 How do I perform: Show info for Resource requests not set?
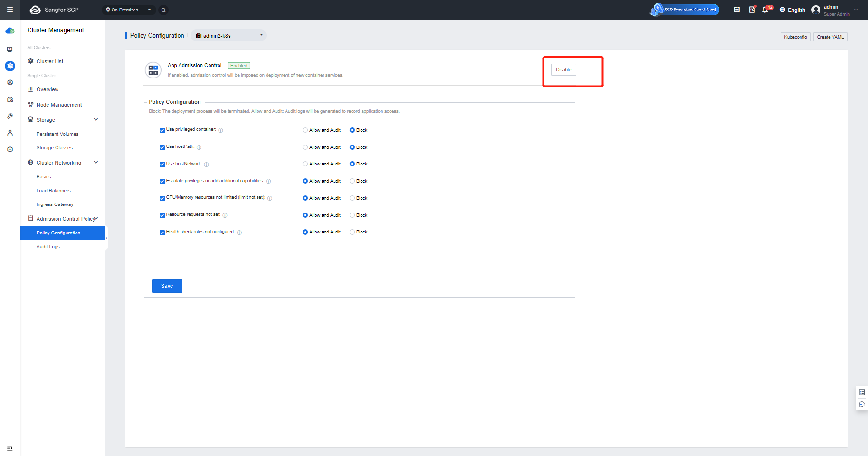225,215
